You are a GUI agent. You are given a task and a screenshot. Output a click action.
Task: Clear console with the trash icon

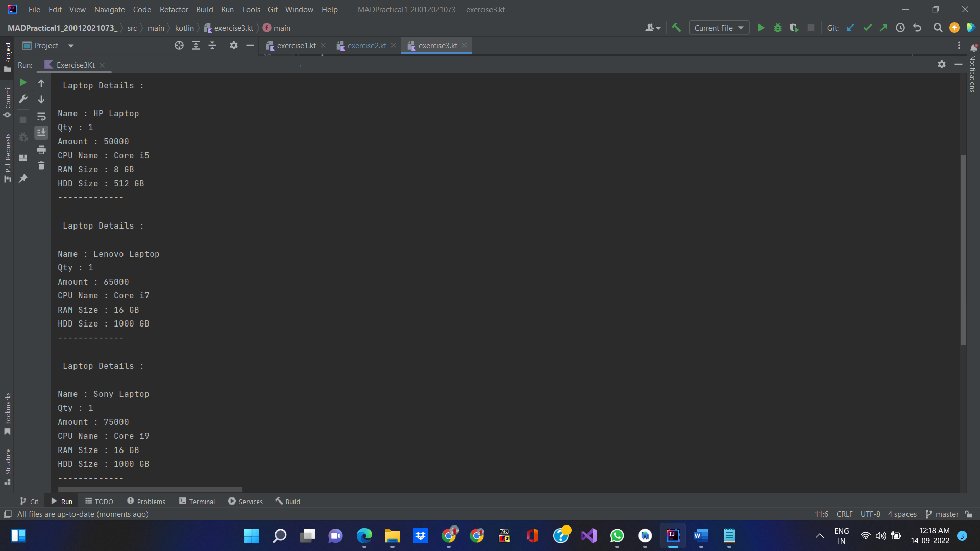click(x=41, y=166)
